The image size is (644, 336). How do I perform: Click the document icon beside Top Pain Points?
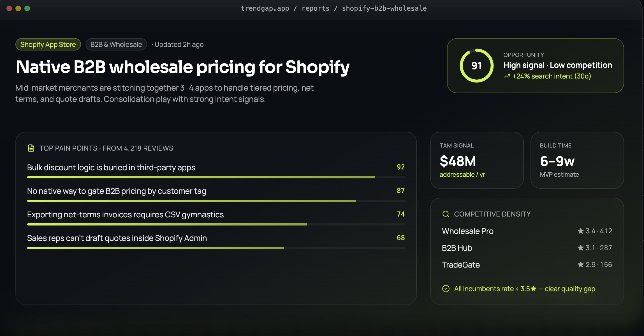[x=31, y=148]
